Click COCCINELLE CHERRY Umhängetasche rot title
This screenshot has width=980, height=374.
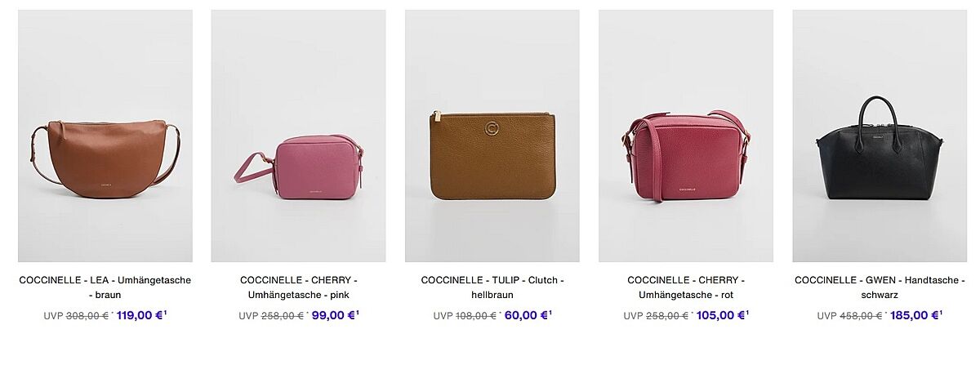[686, 287]
